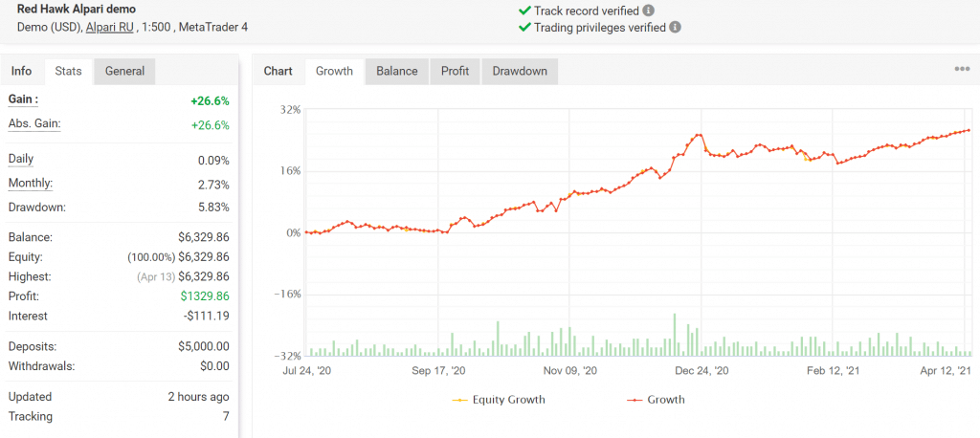Click the Abs. Gain label
This screenshot has width=980, height=438.
pyautogui.click(x=34, y=123)
